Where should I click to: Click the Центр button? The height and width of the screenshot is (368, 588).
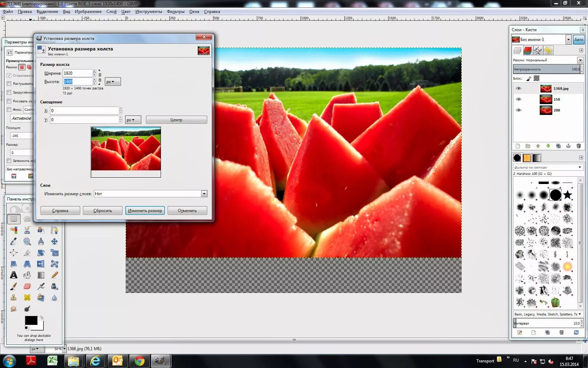coord(176,120)
